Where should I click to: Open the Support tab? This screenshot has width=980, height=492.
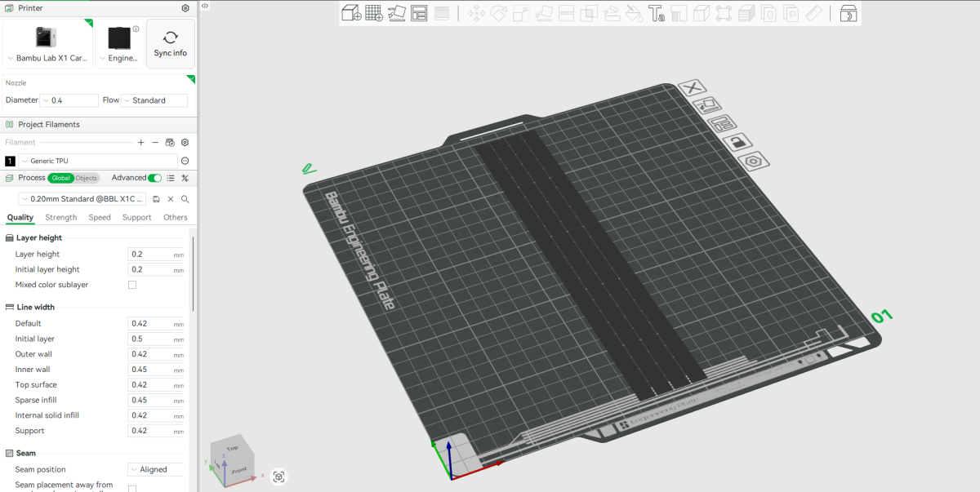tap(137, 217)
